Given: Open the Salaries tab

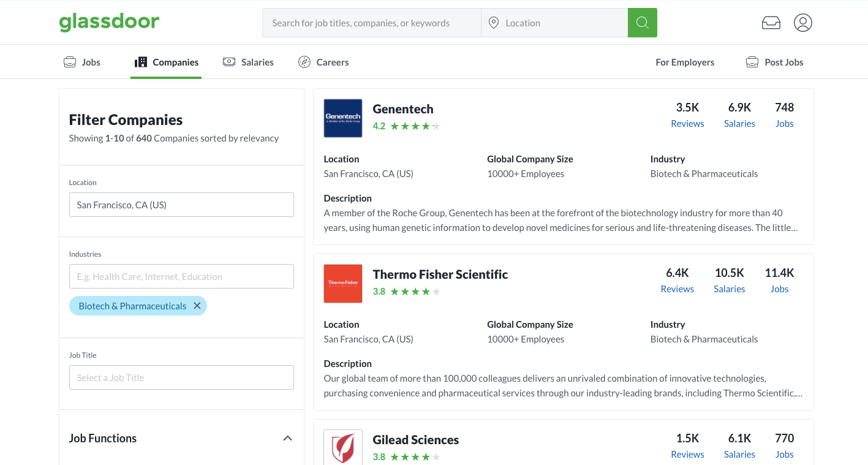Looking at the screenshot, I should click(x=249, y=62).
